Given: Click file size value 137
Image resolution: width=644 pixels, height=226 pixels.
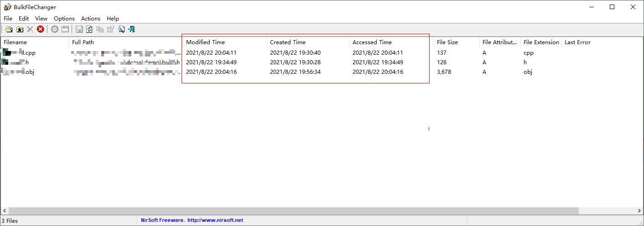Looking at the screenshot, I should (441, 53).
